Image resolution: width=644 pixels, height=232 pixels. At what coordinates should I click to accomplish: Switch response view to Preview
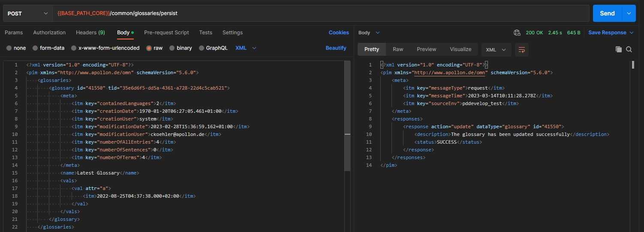point(426,49)
